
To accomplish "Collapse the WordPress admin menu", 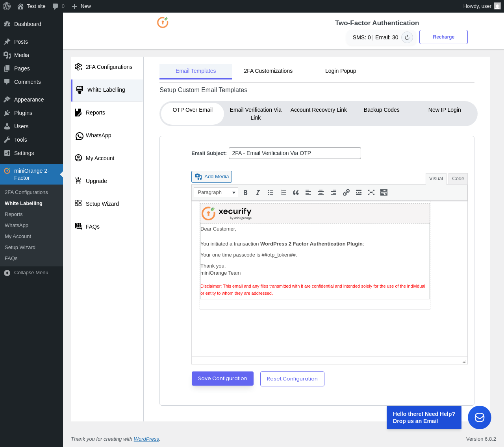I will (31, 273).
